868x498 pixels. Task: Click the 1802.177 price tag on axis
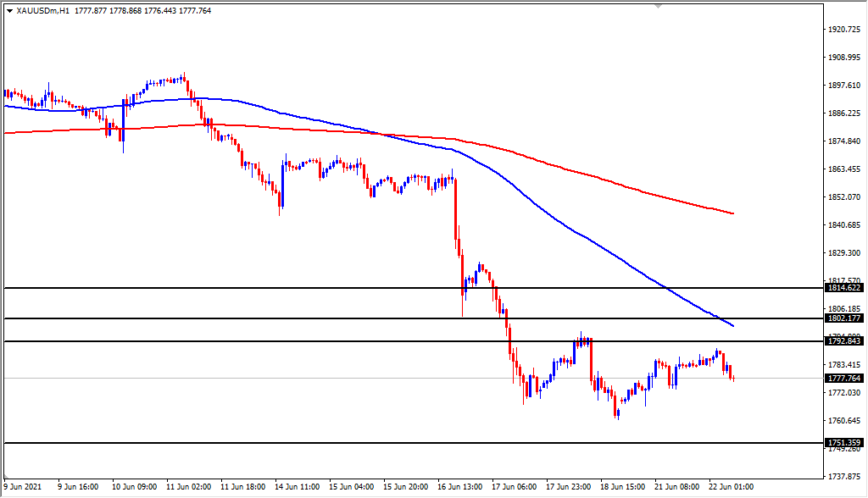(843, 318)
